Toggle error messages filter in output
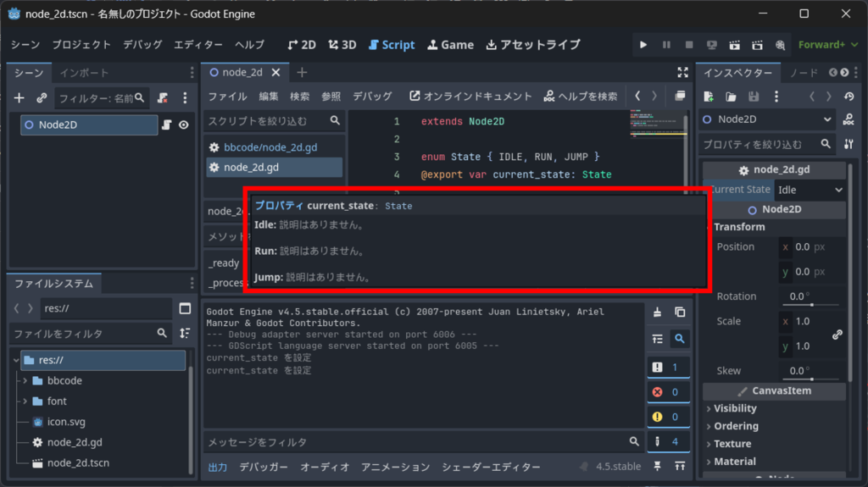Image resolution: width=868 pixels, height=487 pixels. (666, 391)
